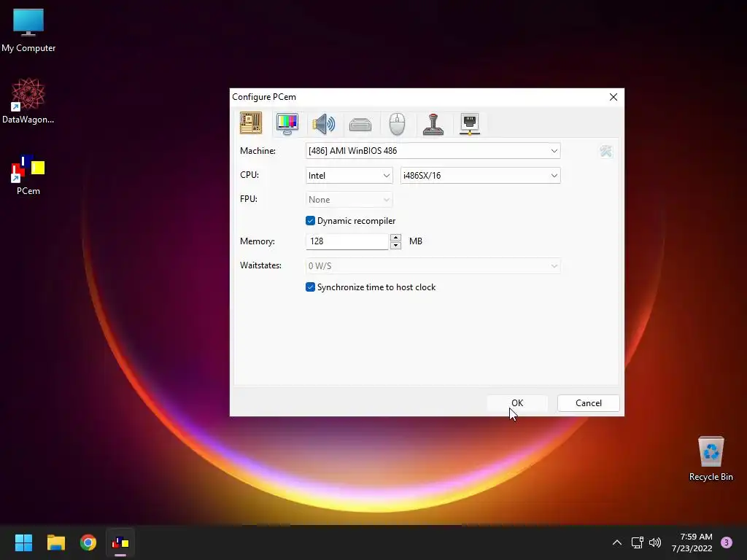Open the notification badge with 3
The height and width of the screenshot is (560, 747).
[727, 542]
